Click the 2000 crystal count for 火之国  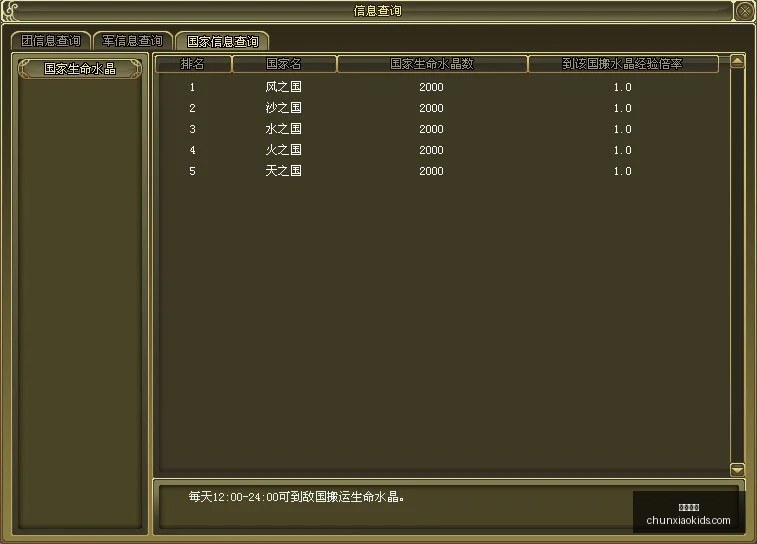[x=431, y=150]
